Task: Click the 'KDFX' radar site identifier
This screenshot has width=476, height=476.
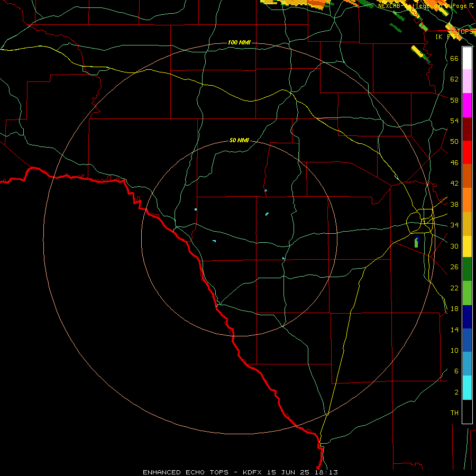Action: [x=253, y=472]
